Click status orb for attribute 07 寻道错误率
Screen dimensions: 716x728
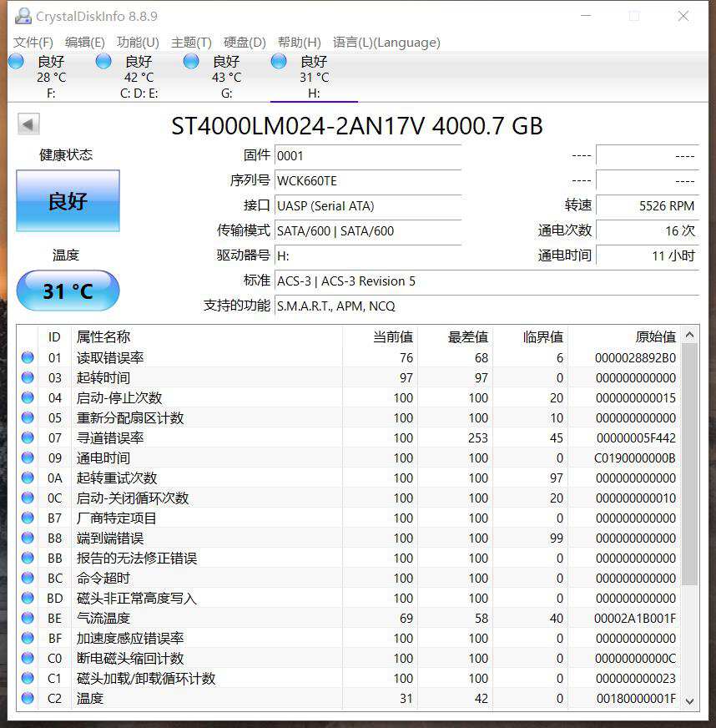pyautogui.click(x=28, y=437)
